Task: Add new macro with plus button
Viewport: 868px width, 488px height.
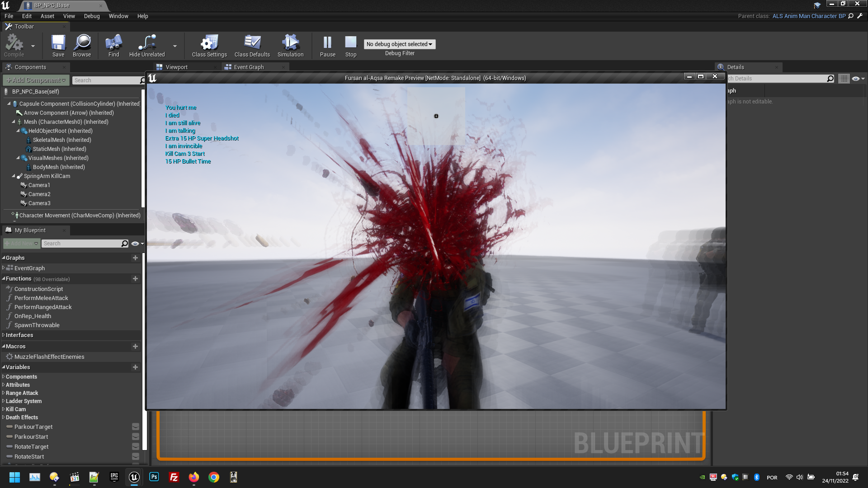Action: tap(135, 346)
